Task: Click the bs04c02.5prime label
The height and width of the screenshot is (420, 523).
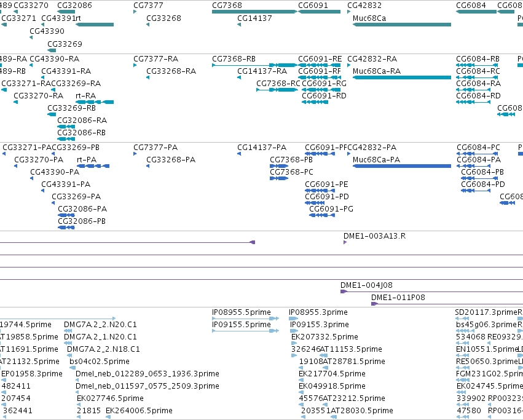Action: [100, 361]
